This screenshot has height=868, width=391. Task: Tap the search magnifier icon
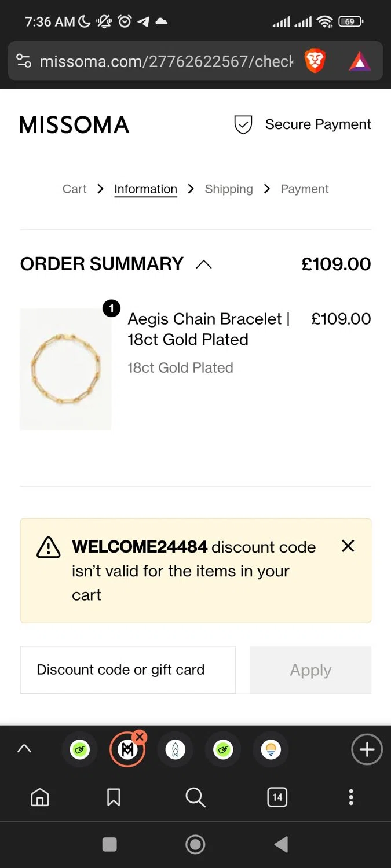click(x=195, y=797)
